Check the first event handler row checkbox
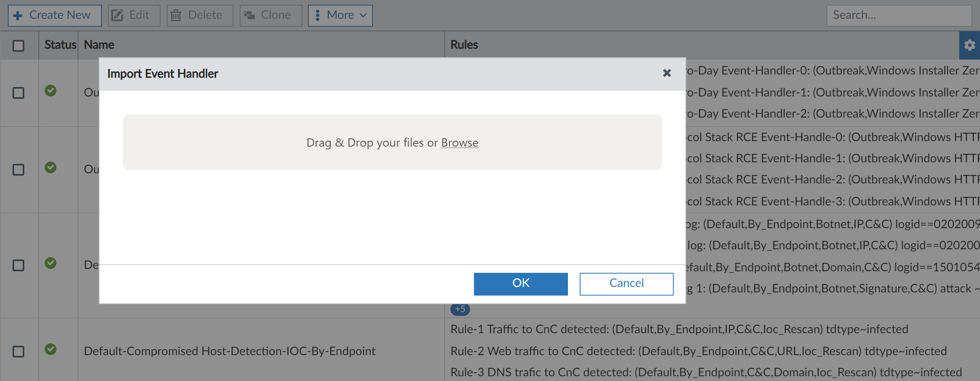 coord(18,93)
